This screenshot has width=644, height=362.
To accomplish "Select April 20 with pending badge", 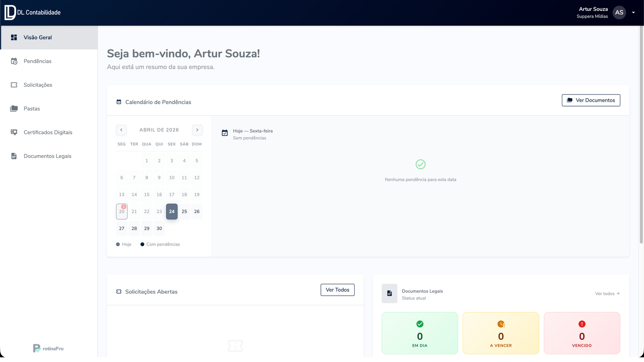I will coord(122,212).
